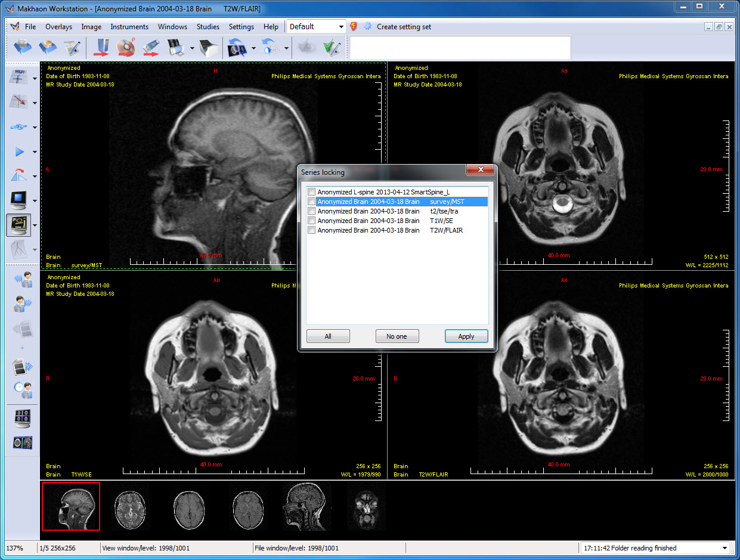Click the HU measurement grid tool icon
This screenshot has width=740, height=560.
(x=18, y=78)
